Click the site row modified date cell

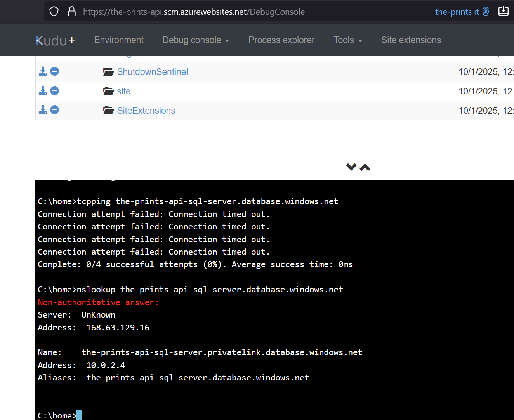click(x=484, y=91)
